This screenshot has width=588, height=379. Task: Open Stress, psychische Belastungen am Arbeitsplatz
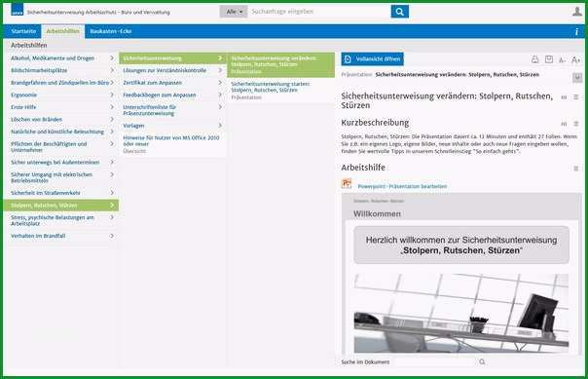click(61, 220)
